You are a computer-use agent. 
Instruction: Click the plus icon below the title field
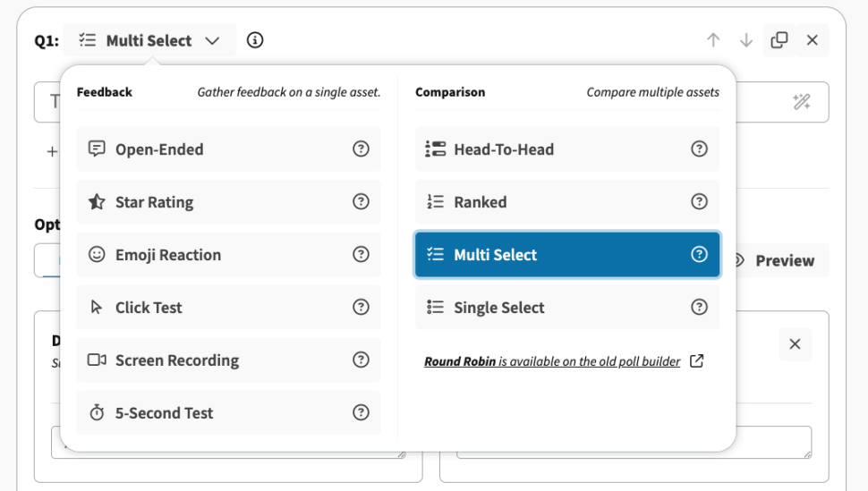[x=52, y=151]
